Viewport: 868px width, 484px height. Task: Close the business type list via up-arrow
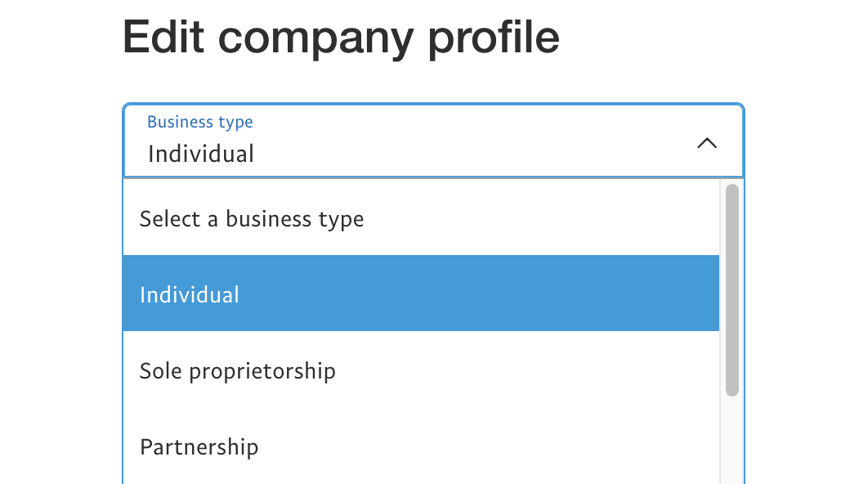707,143
